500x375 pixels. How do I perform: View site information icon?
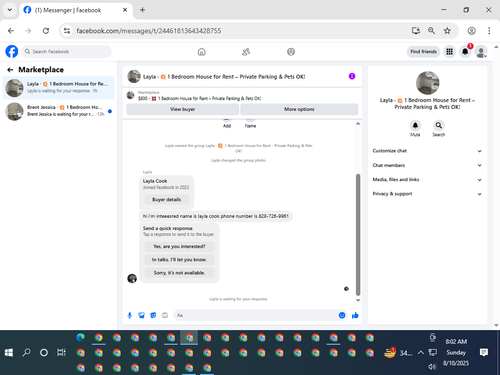click(67, 31)
